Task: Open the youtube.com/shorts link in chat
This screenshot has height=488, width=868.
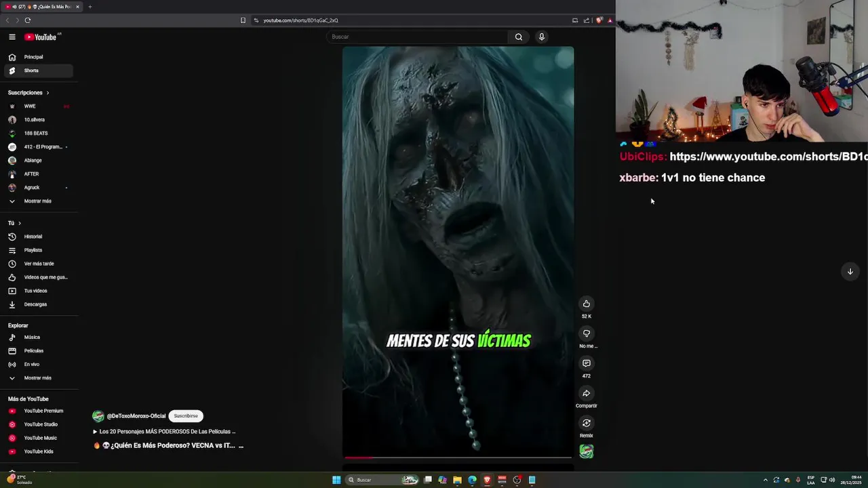Action: point(768,157)
